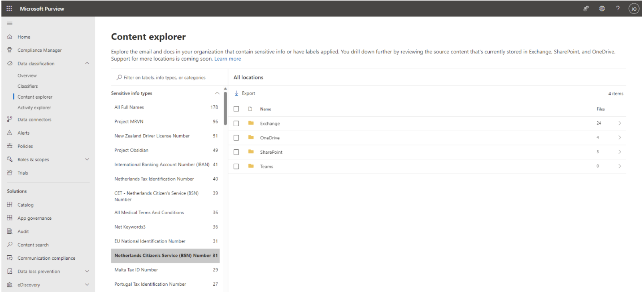The width and height of the screenshot is (644, 292).
Task: Open the app launcher waffle icon
Action: (x=9, y=8)
